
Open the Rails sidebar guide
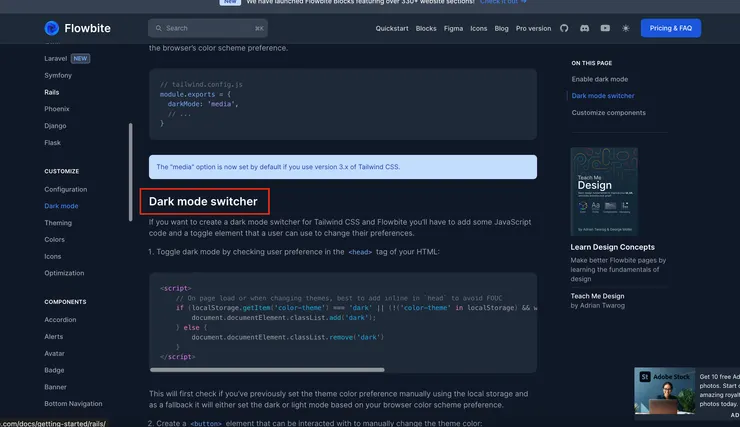pos(51,92)
